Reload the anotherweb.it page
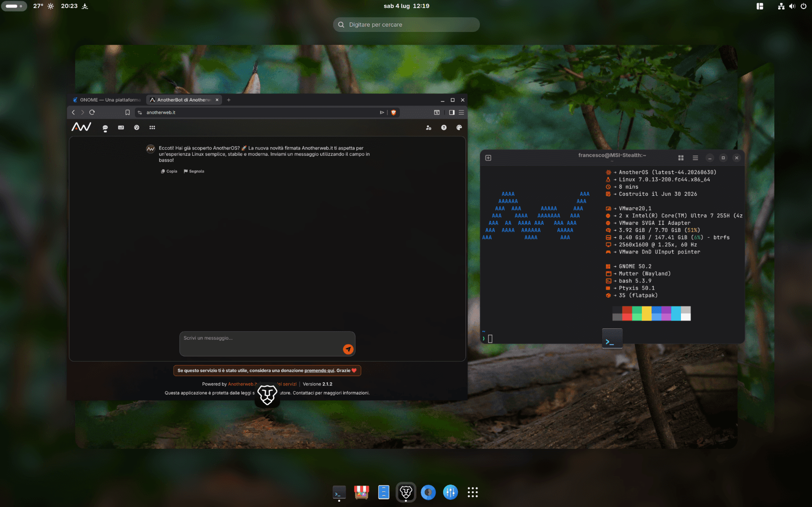This screenshot has height=507, width=812. tap(92, 112)
